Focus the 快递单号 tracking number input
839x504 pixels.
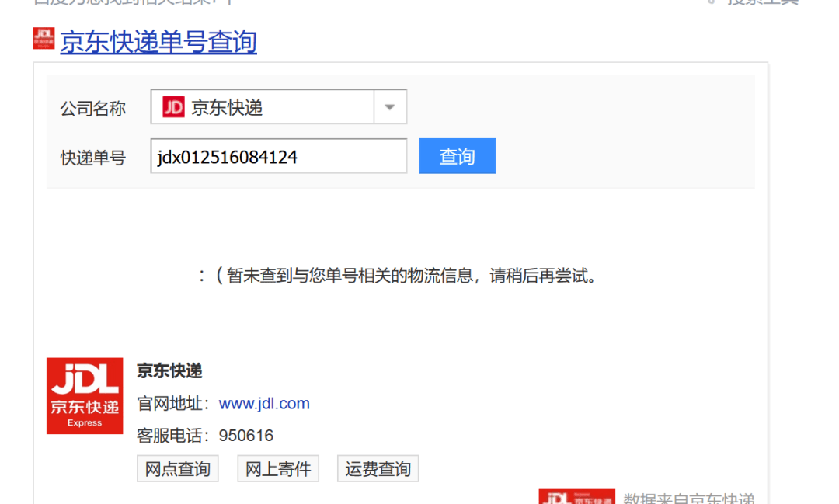[x=279, y=156]
